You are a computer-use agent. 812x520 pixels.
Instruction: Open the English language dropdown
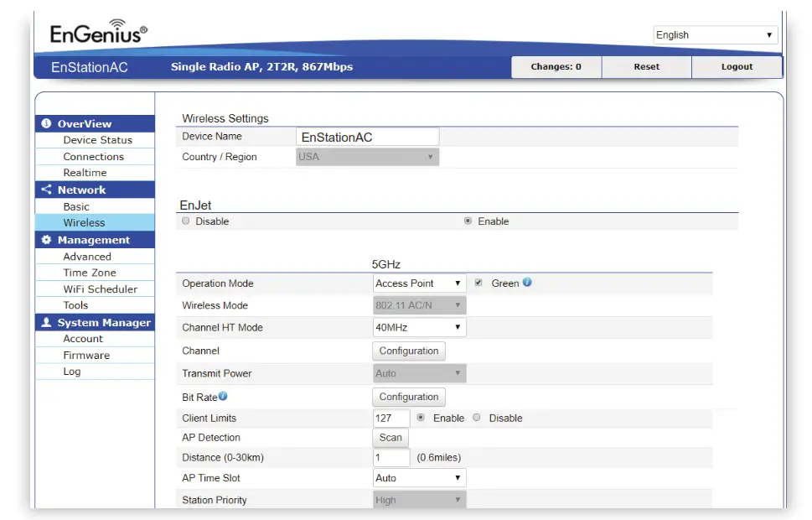pos(715,35)
